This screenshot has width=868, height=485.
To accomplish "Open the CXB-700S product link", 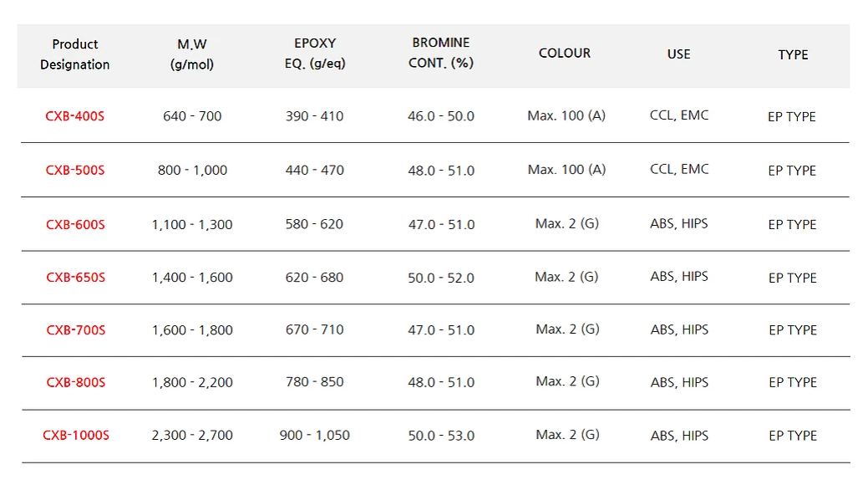I will click(76, 329).
